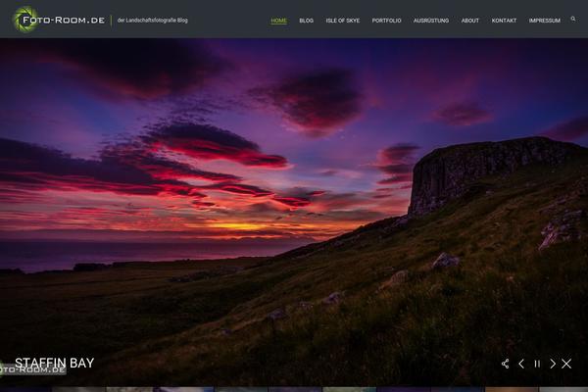
Task: Open the PORTFOLIO menu
Action: pos(386,21)
